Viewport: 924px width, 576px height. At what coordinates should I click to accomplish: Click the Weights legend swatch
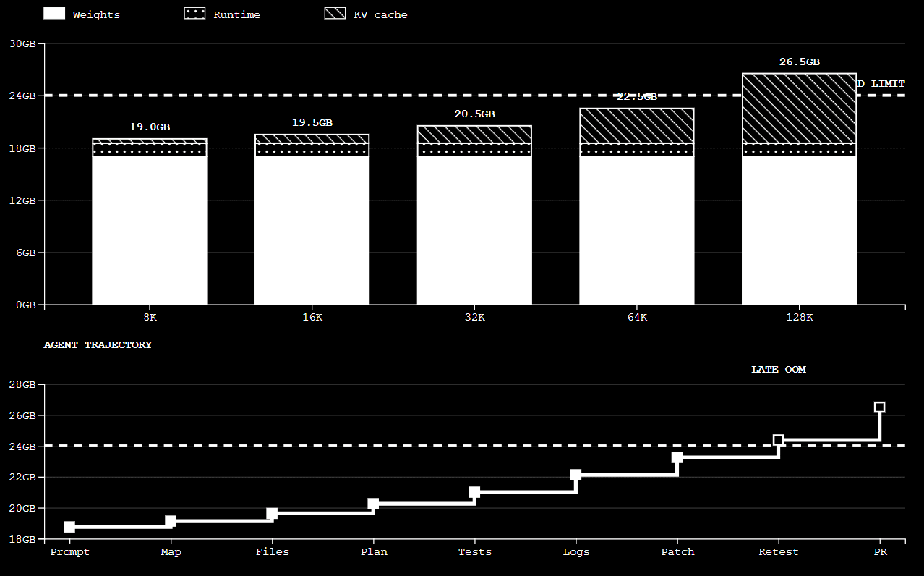[x=55, y=14]
